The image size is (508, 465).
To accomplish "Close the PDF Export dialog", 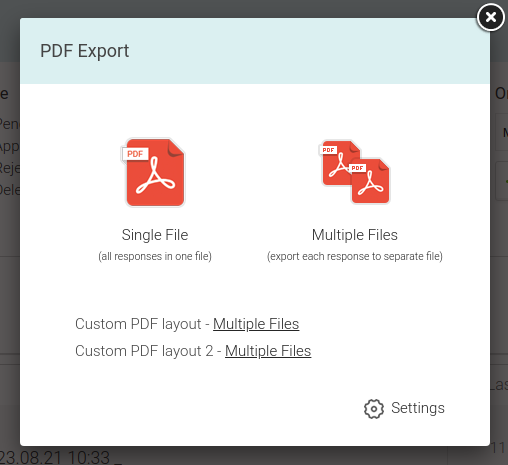I will (x=490, y=17).
